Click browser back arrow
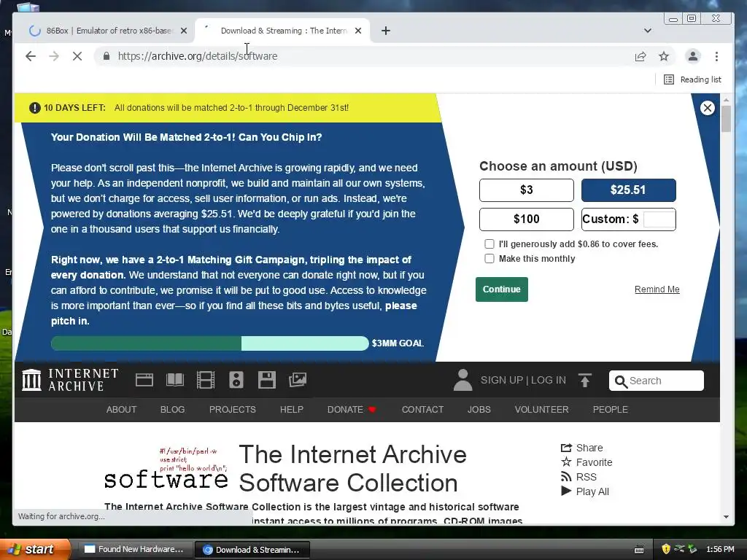Image resolution: width=747 pixels, height=560 pixels. pyautogui.click(x=31, y=56)
